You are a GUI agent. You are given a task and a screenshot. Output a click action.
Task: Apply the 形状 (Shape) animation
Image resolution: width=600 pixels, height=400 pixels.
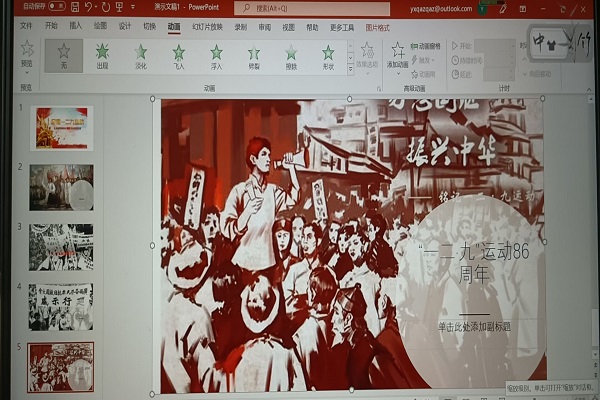[328, 56]
